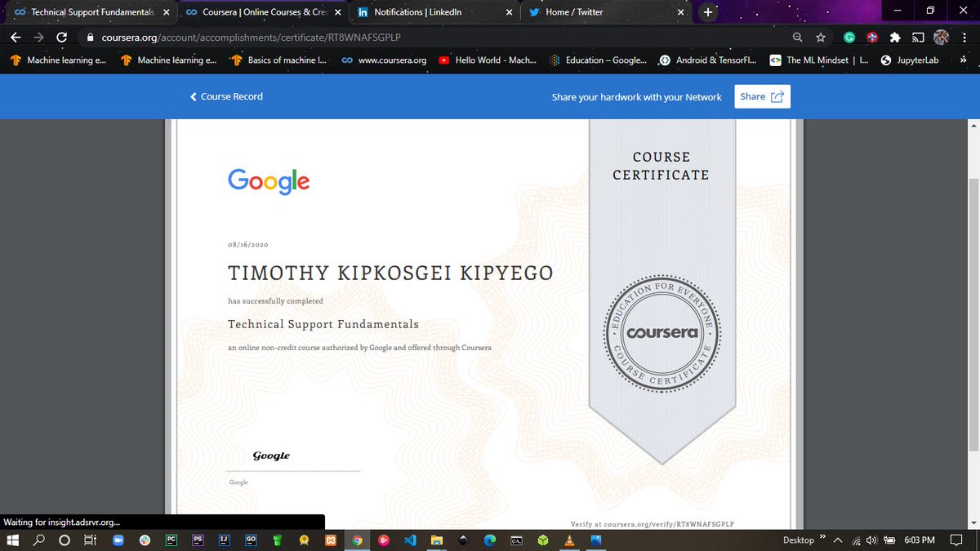Click the Share button to share the certificate

[761, 96]
